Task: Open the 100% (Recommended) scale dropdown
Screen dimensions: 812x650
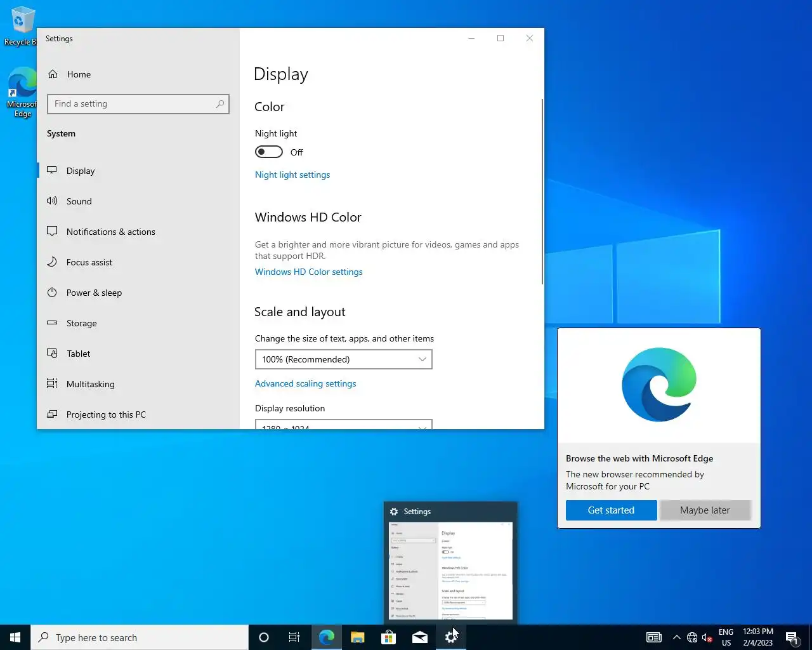Action: (343, 359)
